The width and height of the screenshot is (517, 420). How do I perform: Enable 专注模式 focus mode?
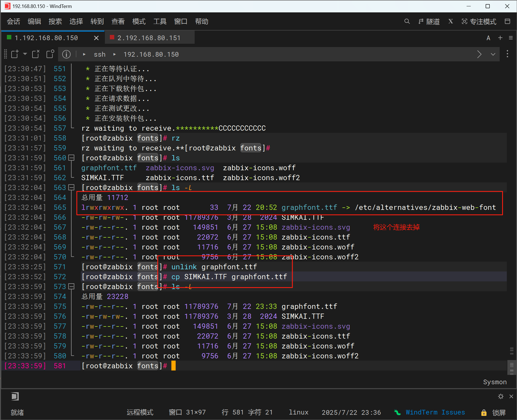click(x=479, y=21)
